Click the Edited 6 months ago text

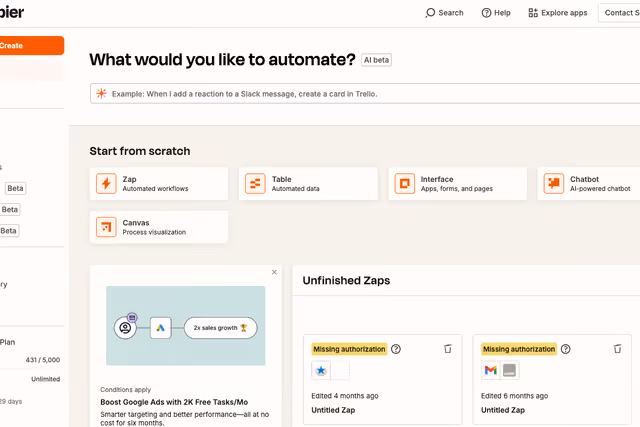tap(514, 396)
